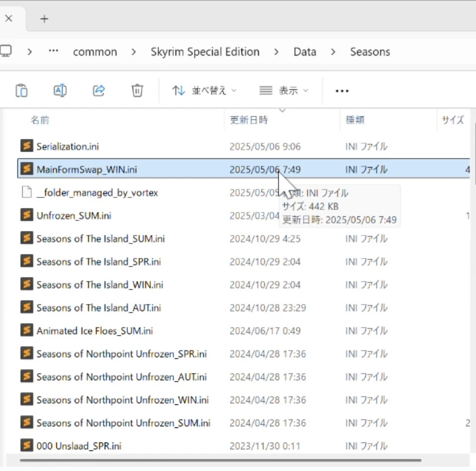Select Seasons of Northpoint Unfrozen_AUT.ini
Screen dimensions: 476x471
pyautogui.click(x=244, y=377)
